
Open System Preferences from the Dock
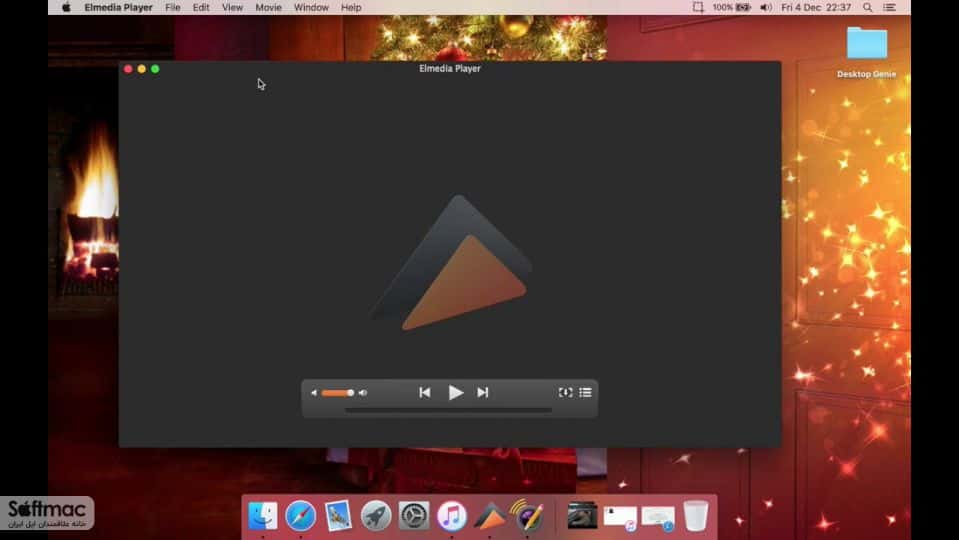point(414,516)
